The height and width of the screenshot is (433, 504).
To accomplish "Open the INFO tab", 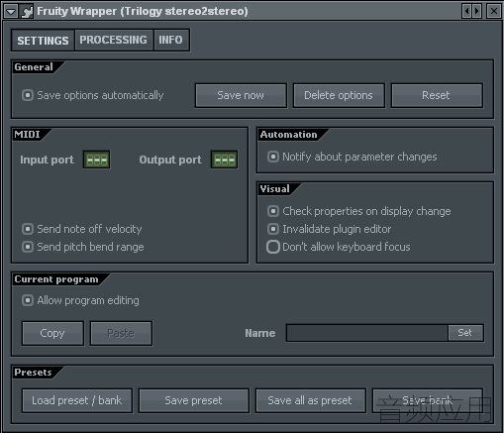I will click(170, 40).
